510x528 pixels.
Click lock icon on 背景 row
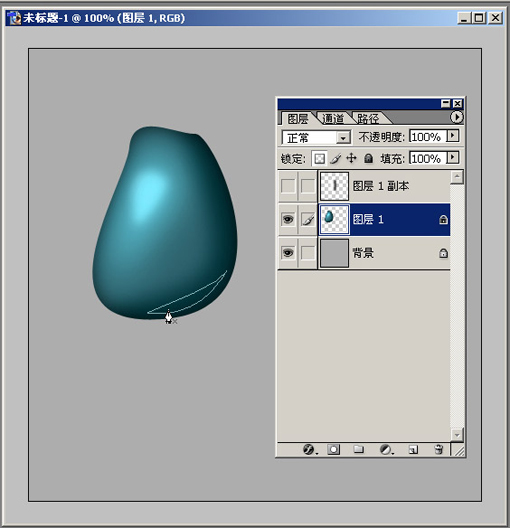pyautogui.click(x=443, y=253)
